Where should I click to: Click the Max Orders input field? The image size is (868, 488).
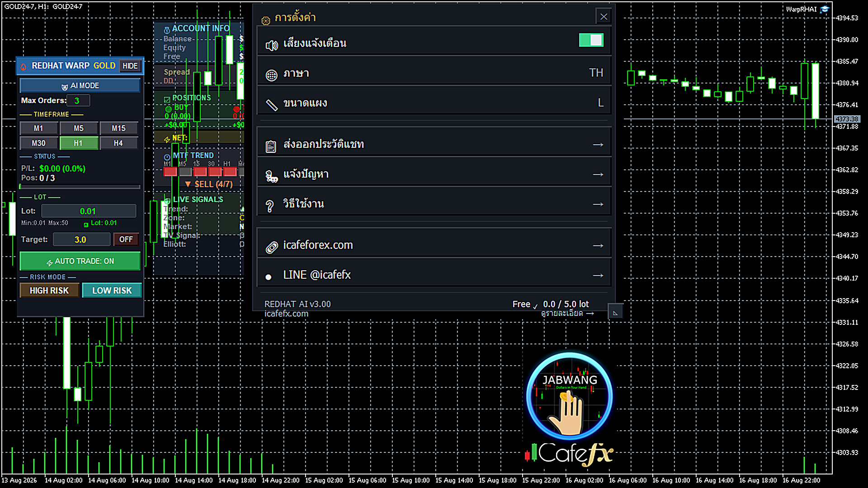click(x=78, y=100)
